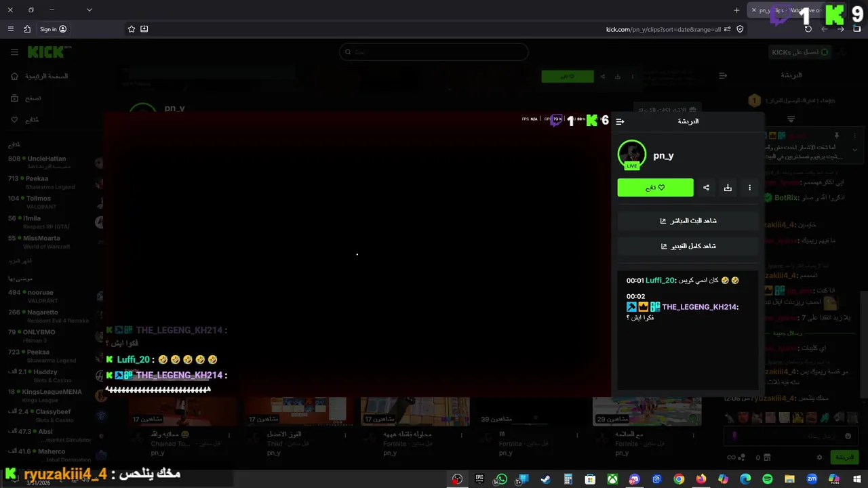The height and width of the screenshot is (488, 868).
Task: Open Xbox app from the taskbar
Action: click(612, 479)
